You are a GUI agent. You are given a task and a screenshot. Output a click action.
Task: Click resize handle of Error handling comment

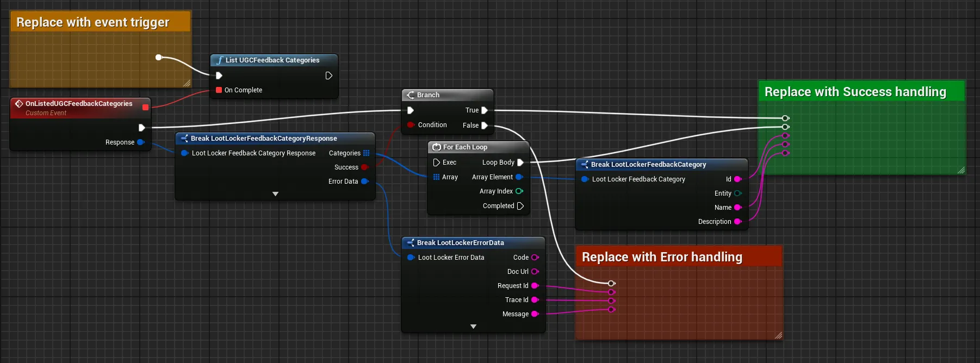(x=778, y=335)
